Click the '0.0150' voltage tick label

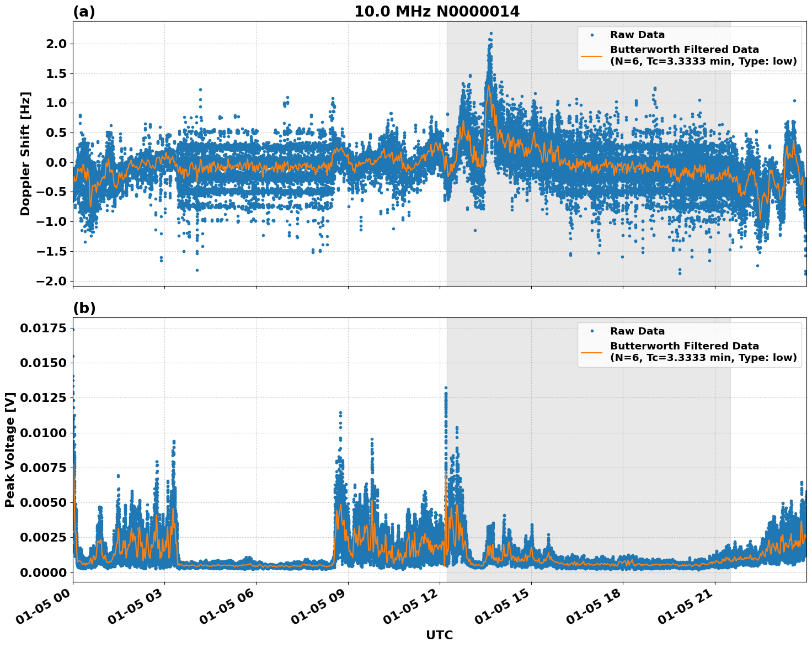point(43,363)
